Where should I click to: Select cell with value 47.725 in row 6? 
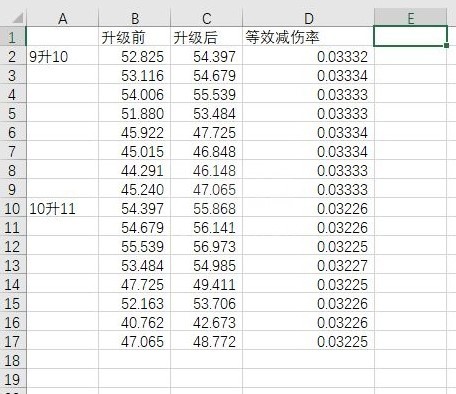pos(207,132)
